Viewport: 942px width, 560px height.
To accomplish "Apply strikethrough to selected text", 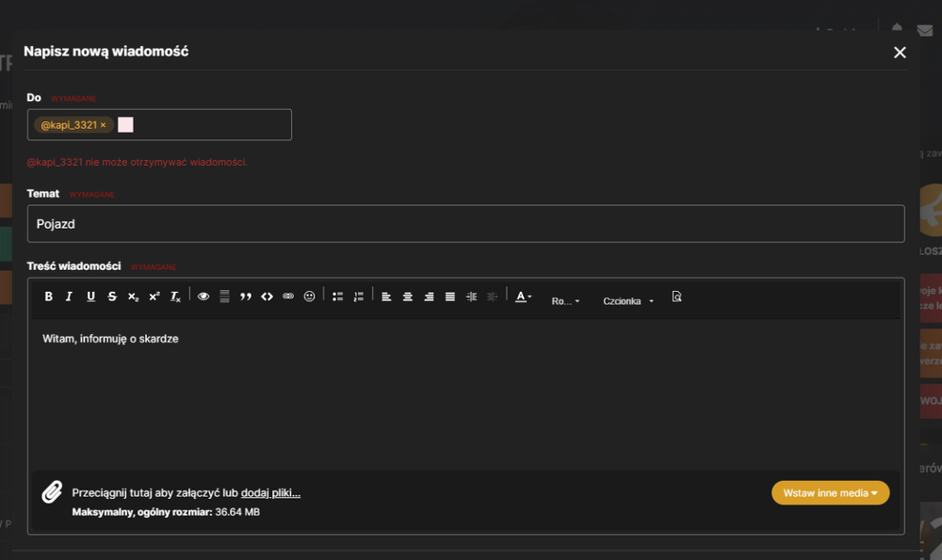I will click(x=112, y=296).
